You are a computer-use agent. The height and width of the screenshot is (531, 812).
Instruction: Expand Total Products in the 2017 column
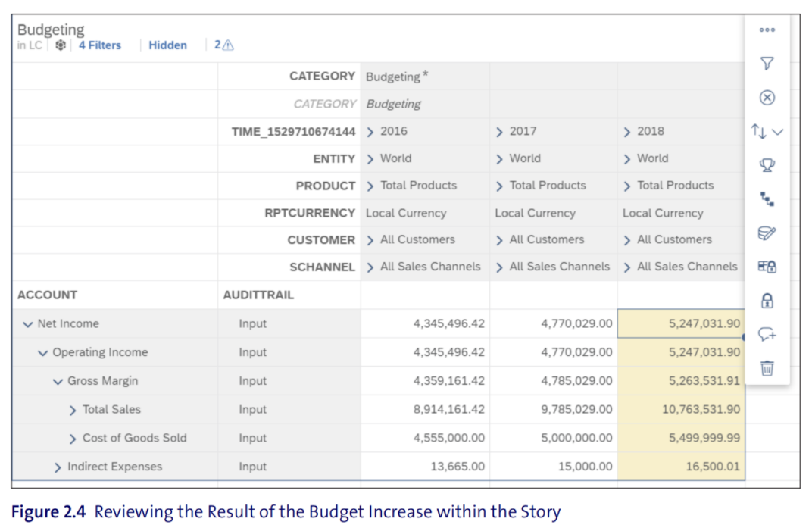tap(499, 186)
